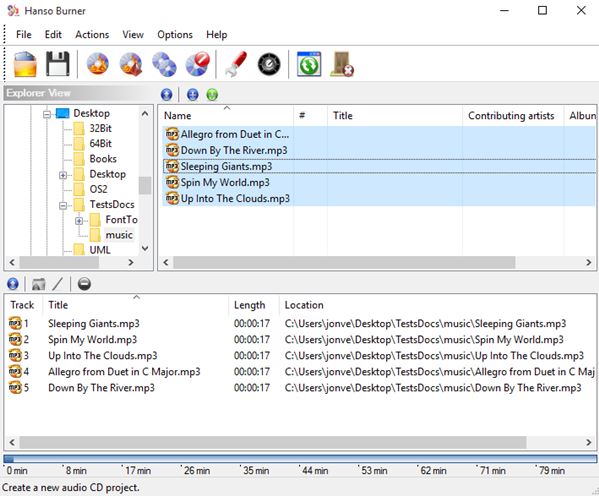Click blue up-arrow icon beside Explorer View

167,94
